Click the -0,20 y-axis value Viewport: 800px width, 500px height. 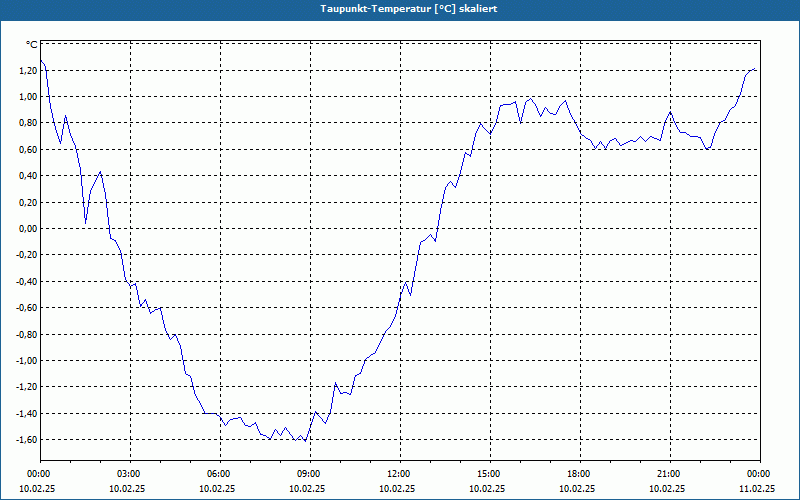coord(27,255)
